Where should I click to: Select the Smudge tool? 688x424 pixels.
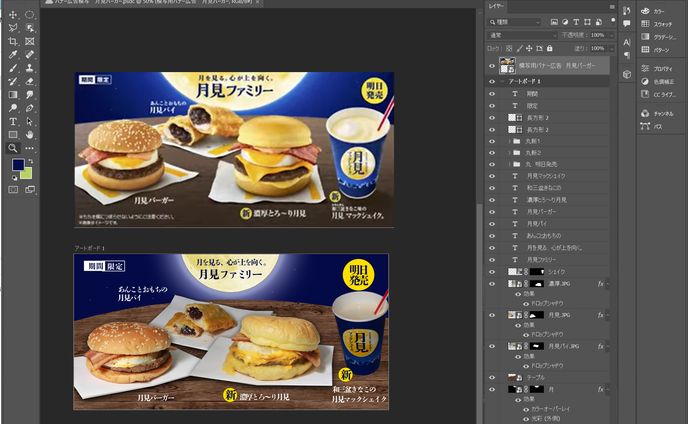tap(29, 94)
